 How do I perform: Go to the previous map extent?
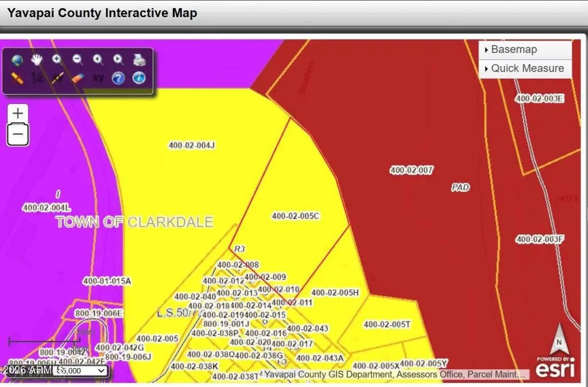point(98,59)
